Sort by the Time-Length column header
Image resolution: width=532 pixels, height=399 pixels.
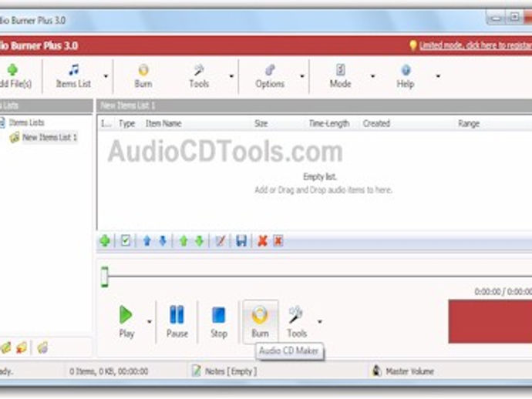click(329, 123)
